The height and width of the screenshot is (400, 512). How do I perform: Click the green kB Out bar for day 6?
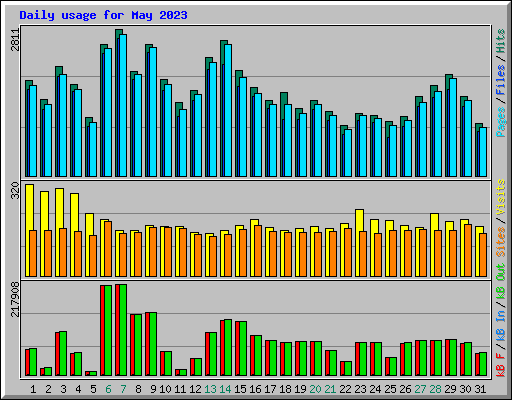[x=108, y=330]
